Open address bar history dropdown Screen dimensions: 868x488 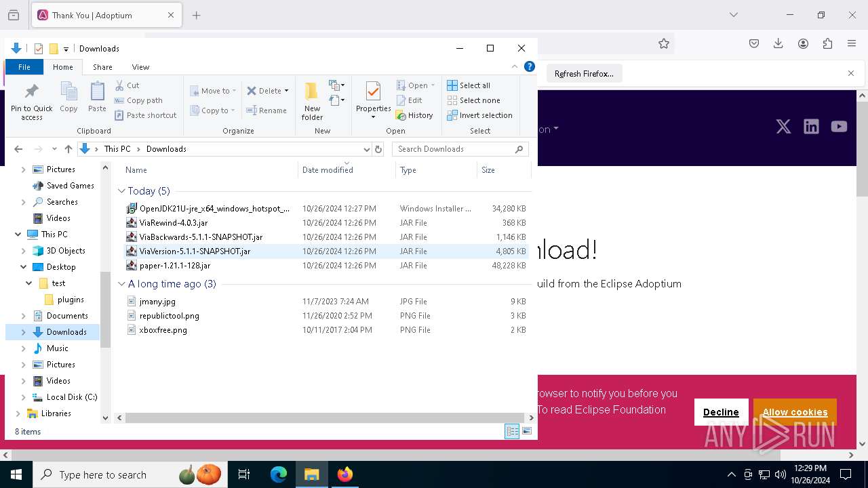coord(366,149)
